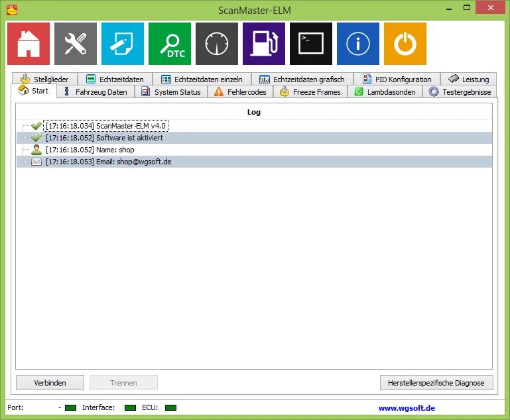510x420 pixels.
Task: Click the 'ECU:' status bar label
Action: [x=150, y=407]
